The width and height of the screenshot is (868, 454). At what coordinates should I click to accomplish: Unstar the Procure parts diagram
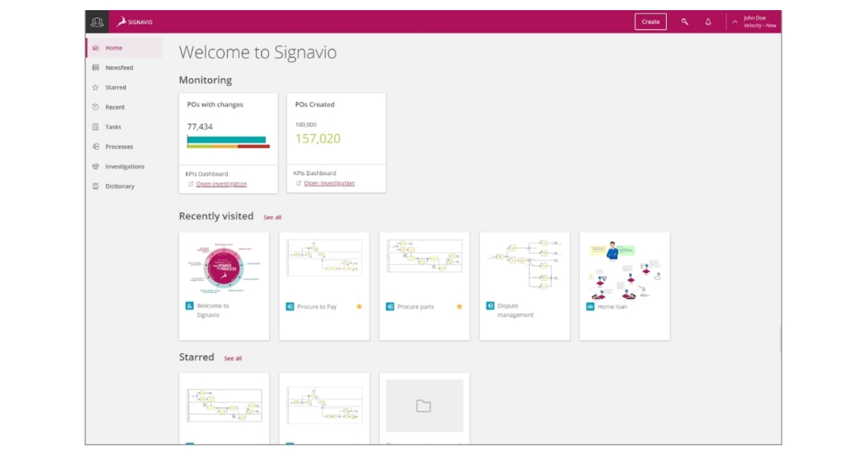click(x=460, y=306)
